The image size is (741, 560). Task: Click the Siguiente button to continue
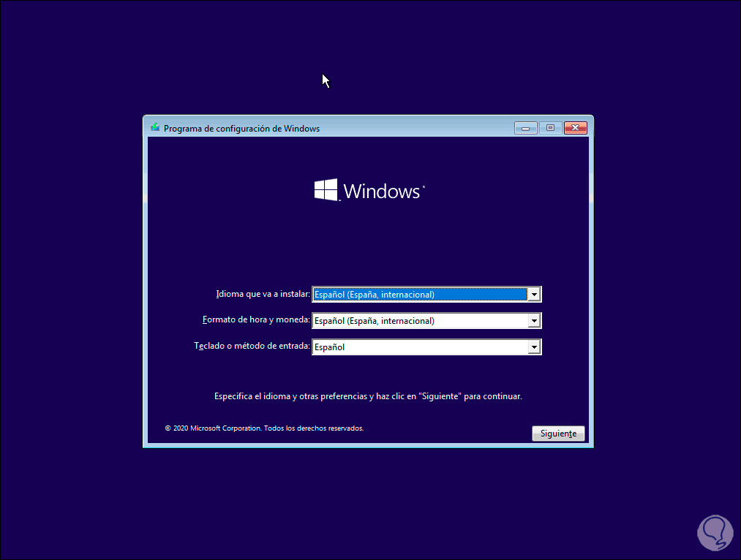pos(558,434)
